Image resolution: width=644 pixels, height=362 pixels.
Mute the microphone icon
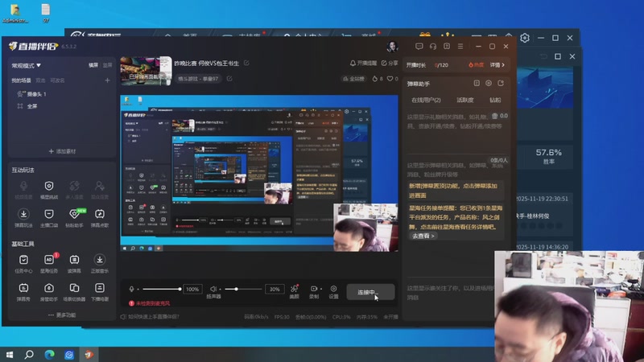pos(131,289)
